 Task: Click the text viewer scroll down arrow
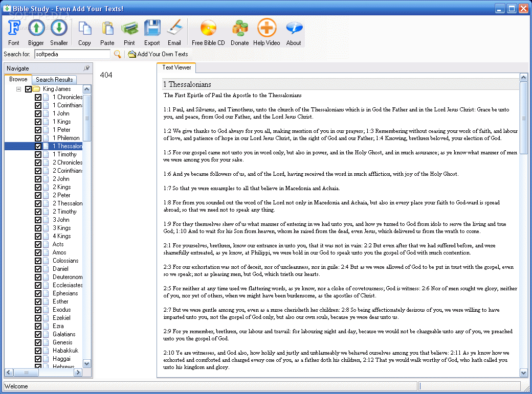coord(523,373)
